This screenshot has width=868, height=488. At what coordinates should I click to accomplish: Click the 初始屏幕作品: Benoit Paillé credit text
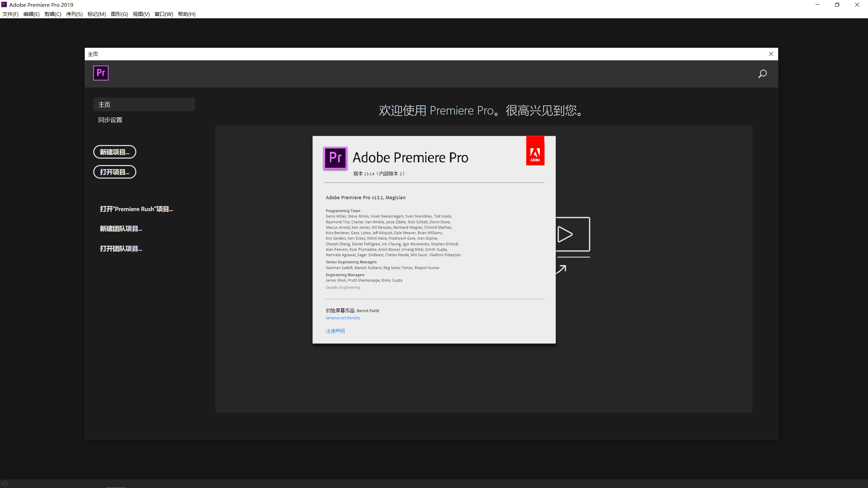[352, 310]
